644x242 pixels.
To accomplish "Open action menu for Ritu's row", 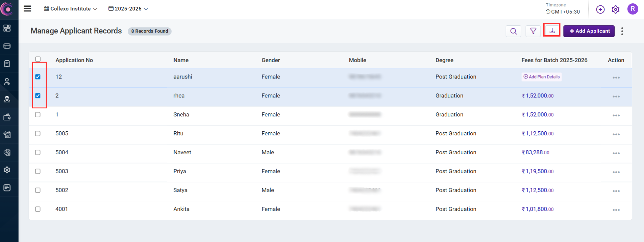I will click(616, 134).
